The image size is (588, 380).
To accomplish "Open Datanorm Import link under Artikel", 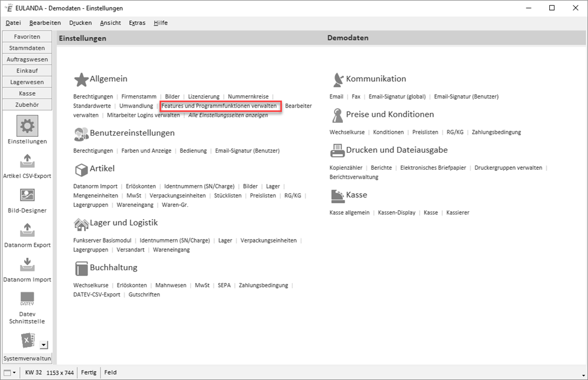I will coord(95,186).
